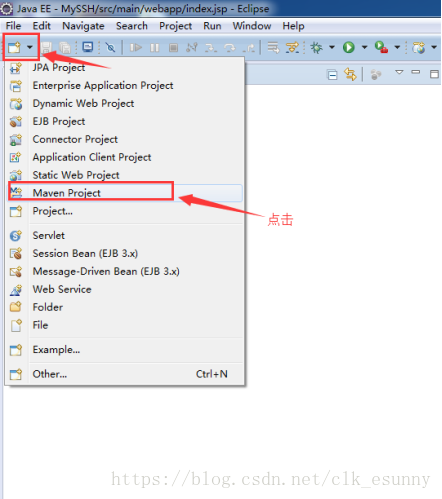Open the External Tools dropdown arrow
This screenshot has height=499, width=442.
pos(397,47)
